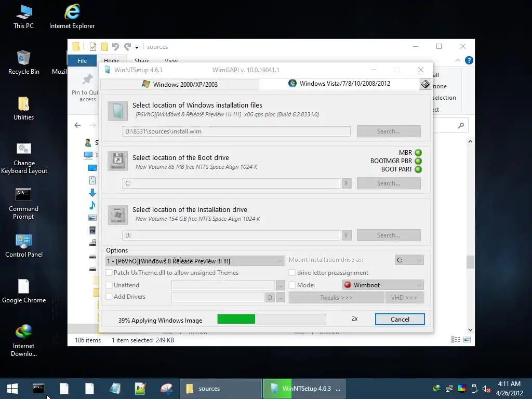The height and width of the screenshot is (399, 532).
Task: Click Explorer search magnifier icon
Action: [x=461, y=126]
